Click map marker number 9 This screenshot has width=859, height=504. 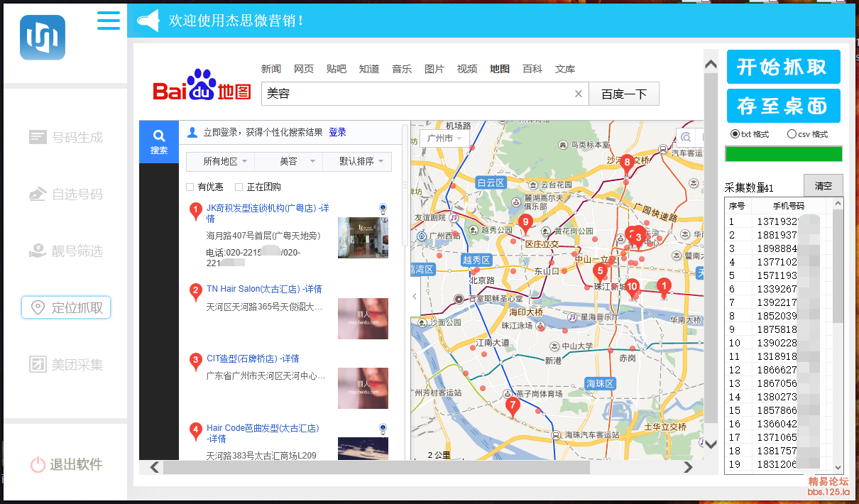[x=525, y=224]
